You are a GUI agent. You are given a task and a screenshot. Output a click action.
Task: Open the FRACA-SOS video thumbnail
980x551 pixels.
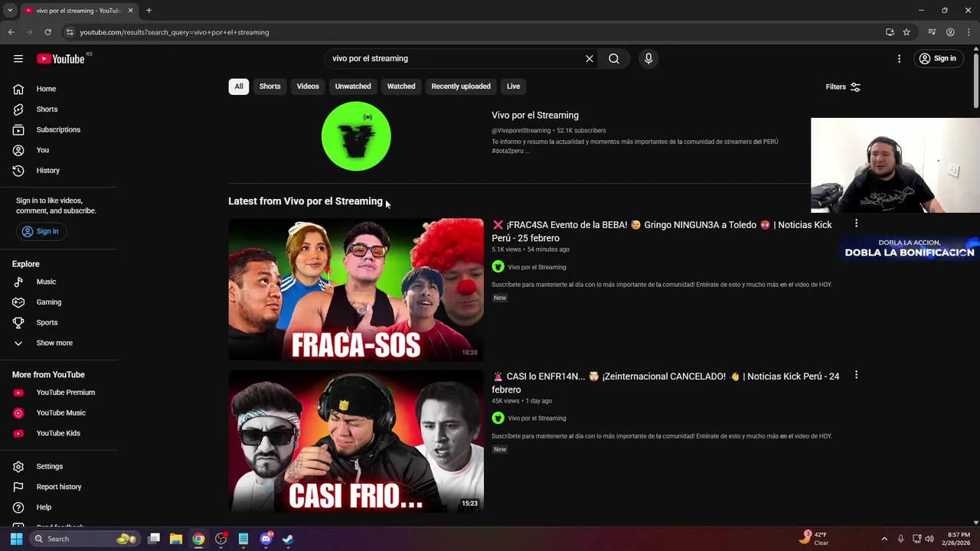356,290
